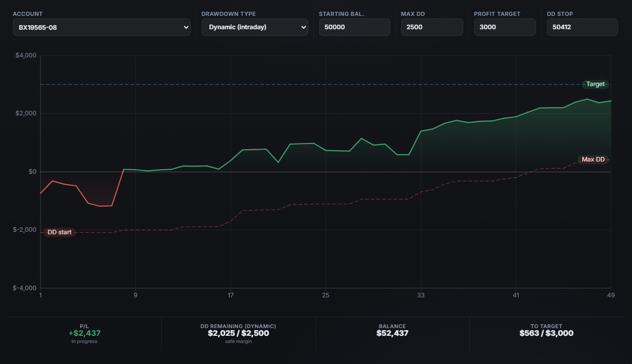Viewport: 632px width, 364px height.
Task: Click the $0 y-axis label
Action: tap(32, 172)
